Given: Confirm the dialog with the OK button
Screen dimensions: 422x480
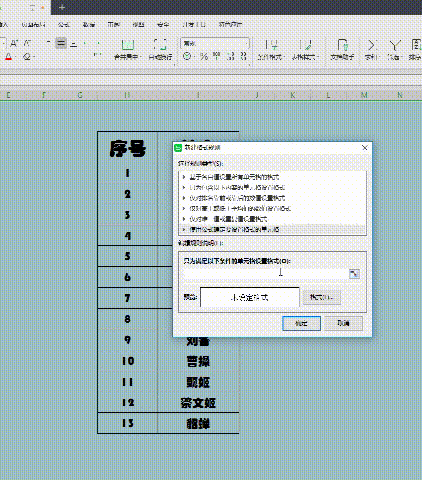Looking at the screenshot, I should 301,323.
